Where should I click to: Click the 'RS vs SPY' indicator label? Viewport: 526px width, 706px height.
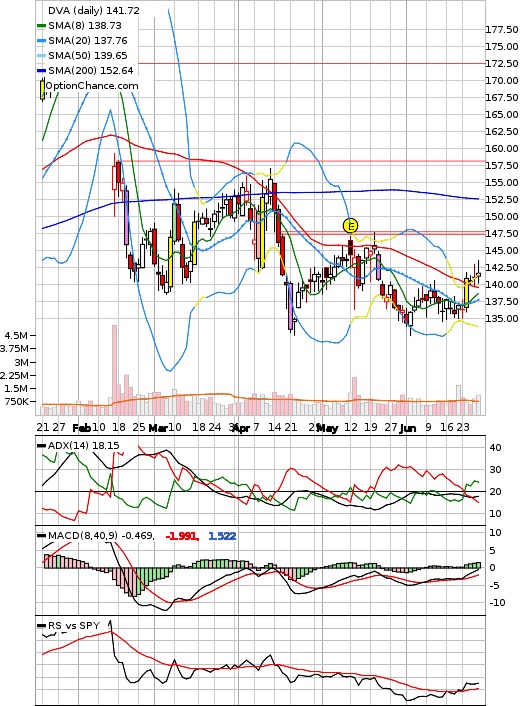[74, 625]
